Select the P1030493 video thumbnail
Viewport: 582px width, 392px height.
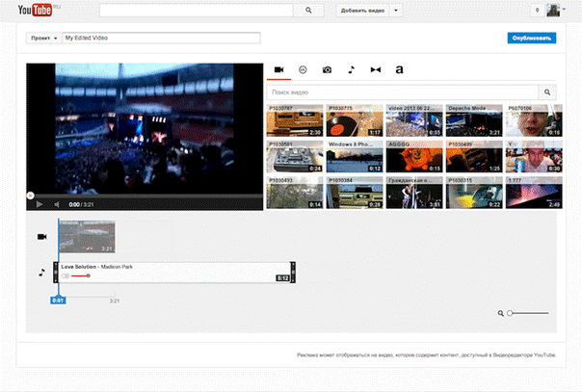click(x=295, y=193)
